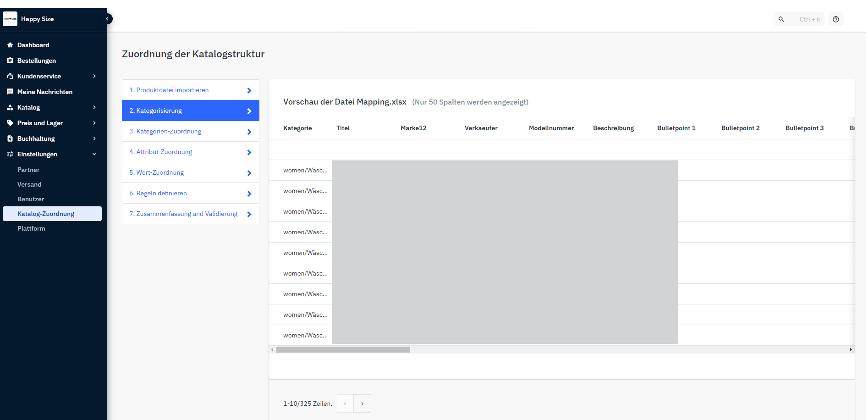Click the Dashboard home icon

click(x=10, y=45)
